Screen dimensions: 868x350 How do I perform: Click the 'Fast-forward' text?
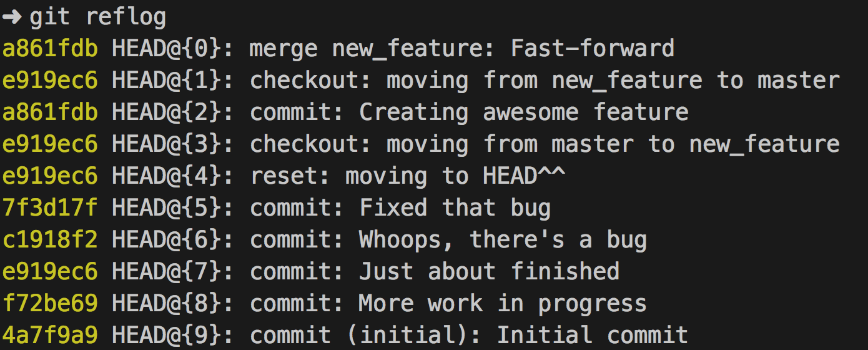[593, 49]
